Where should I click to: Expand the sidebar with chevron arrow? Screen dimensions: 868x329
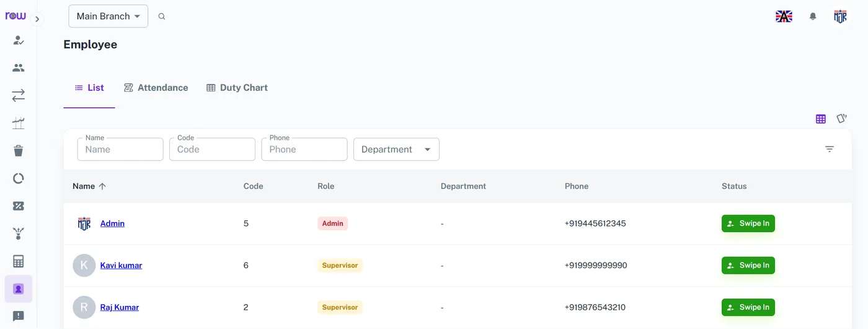(x=37, y=19)
